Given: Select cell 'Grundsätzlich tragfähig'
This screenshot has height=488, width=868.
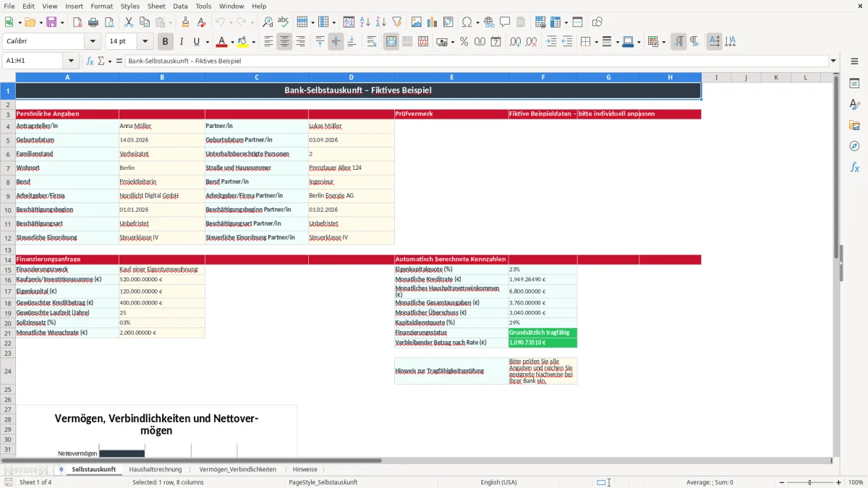Looking at the screenshot, I should (542, 333).
